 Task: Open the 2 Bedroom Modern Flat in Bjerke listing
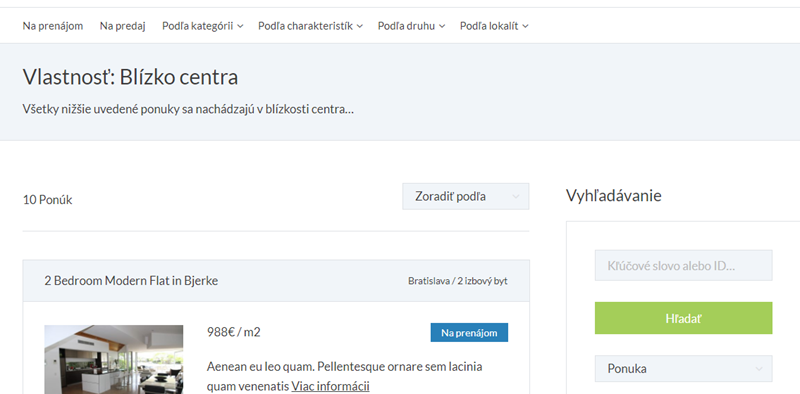pyautogui.click(x=131, y=281)
